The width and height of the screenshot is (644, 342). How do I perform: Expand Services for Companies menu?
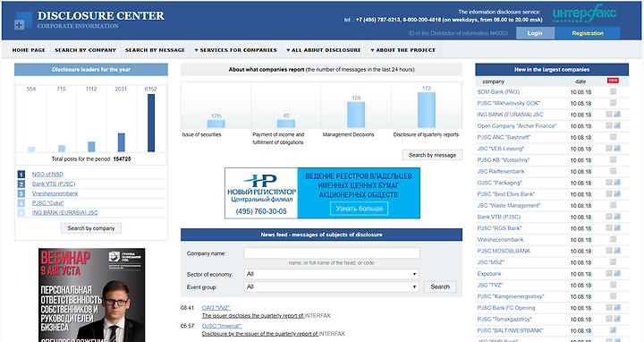coord(236,50)
